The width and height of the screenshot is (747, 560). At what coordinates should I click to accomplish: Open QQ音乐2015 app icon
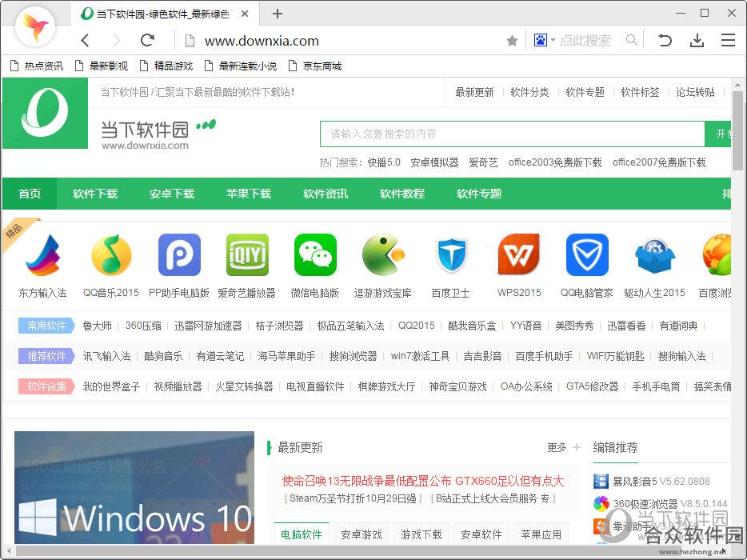[x=111, y=255]
